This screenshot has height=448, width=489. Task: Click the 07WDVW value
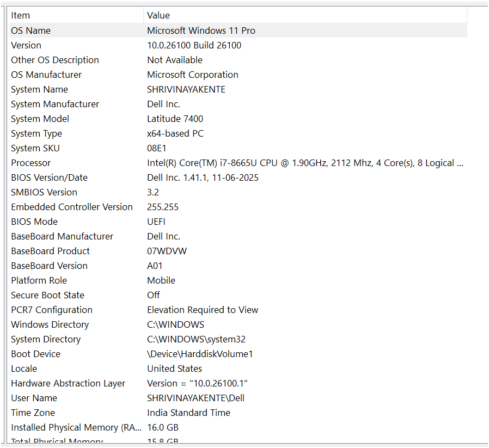click(167, 251)
